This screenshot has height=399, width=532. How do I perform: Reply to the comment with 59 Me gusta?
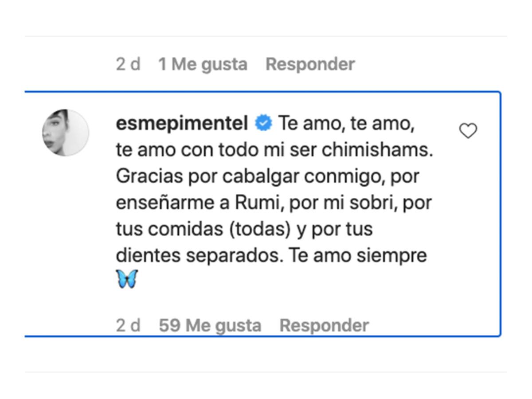pyautogui.click(x=324, y=325)
